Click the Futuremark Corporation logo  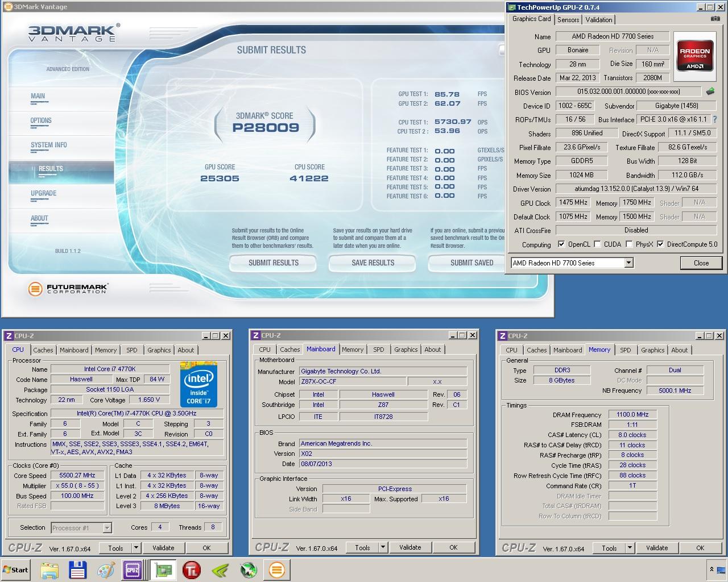(x=67, y=289)
